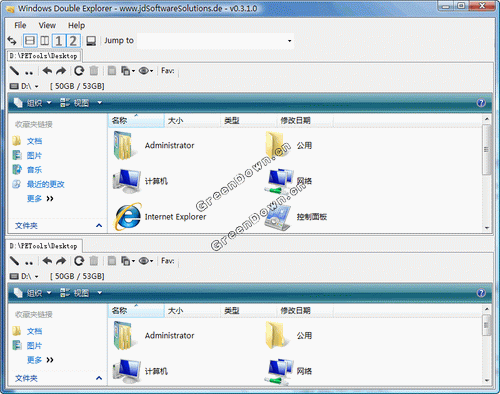This screenshot has width=500, height=394.
Task: Go back in the top pane
Action: coord(47,71)
